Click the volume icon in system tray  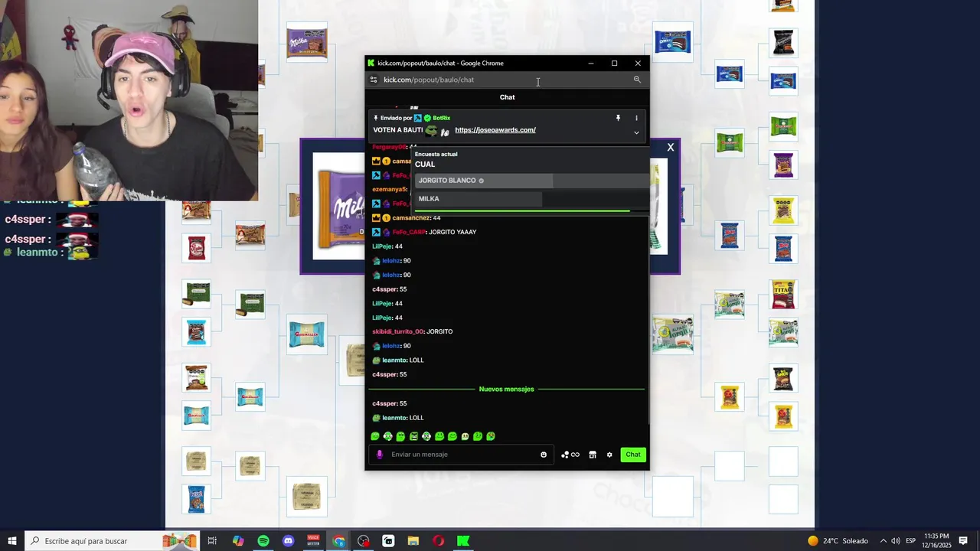pyautogui.click(x=896, y=541)
